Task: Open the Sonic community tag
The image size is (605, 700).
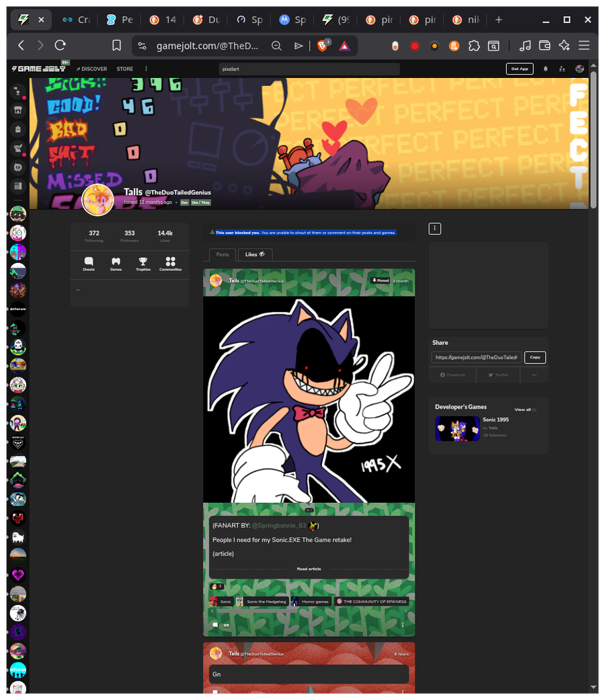Action: [221, 601]
